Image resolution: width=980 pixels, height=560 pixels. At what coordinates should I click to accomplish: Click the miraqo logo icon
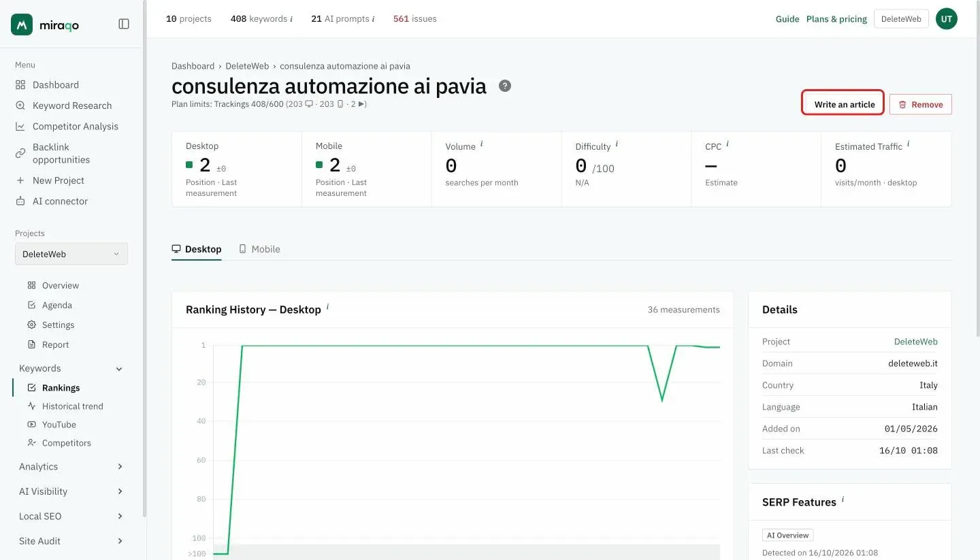coord(22,24)
